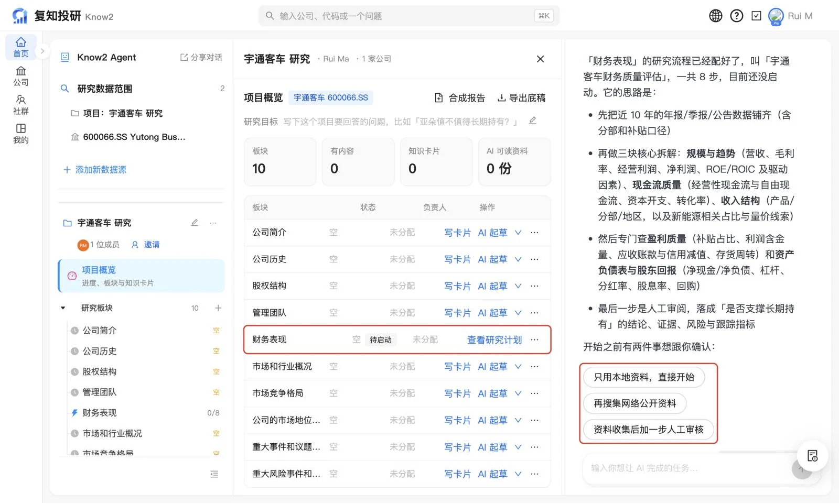Open more options for 重大事件和议题 row
Screen dimensions: 839x504
point(534,447)
